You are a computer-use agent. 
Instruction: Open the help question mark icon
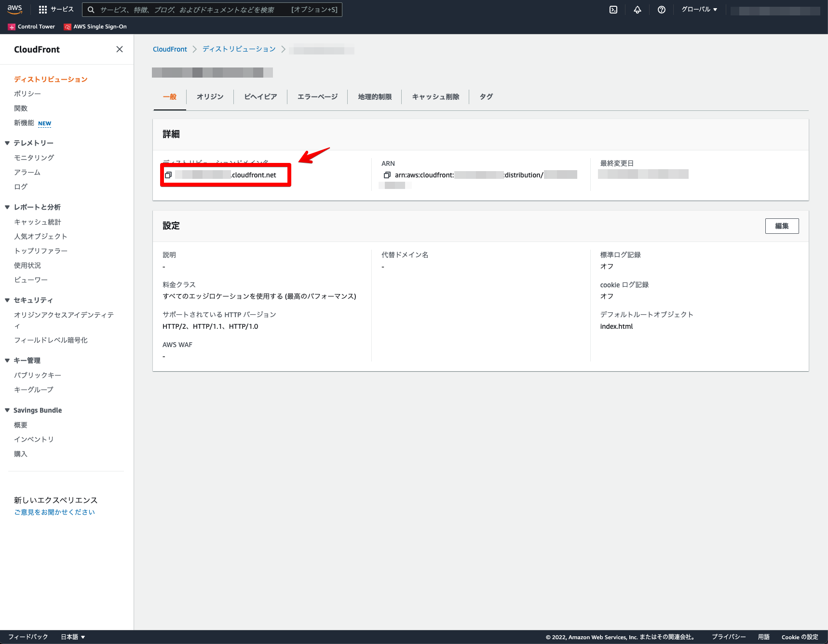point(662,10)
